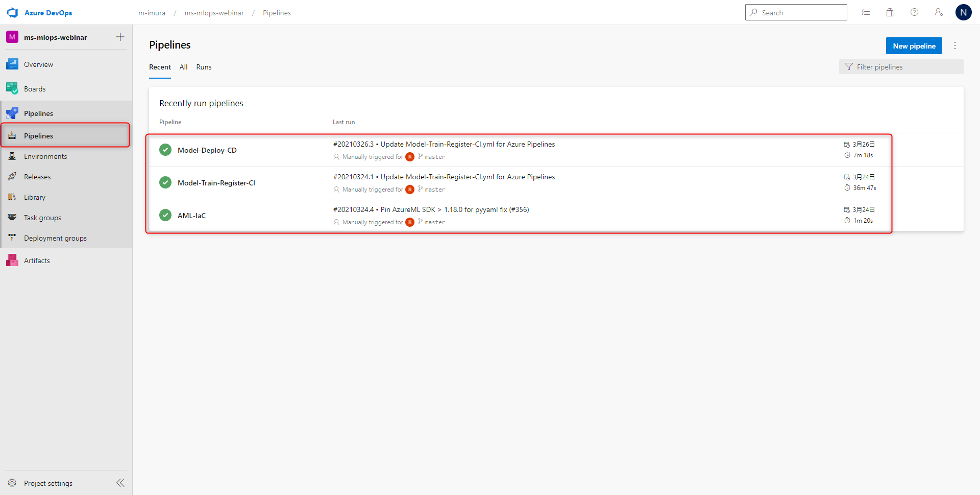Switch to the All tab

pos(183,67)
